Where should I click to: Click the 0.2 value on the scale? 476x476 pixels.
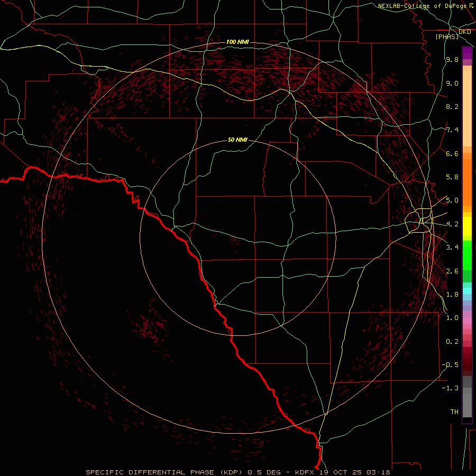click(x=452, y=342)
